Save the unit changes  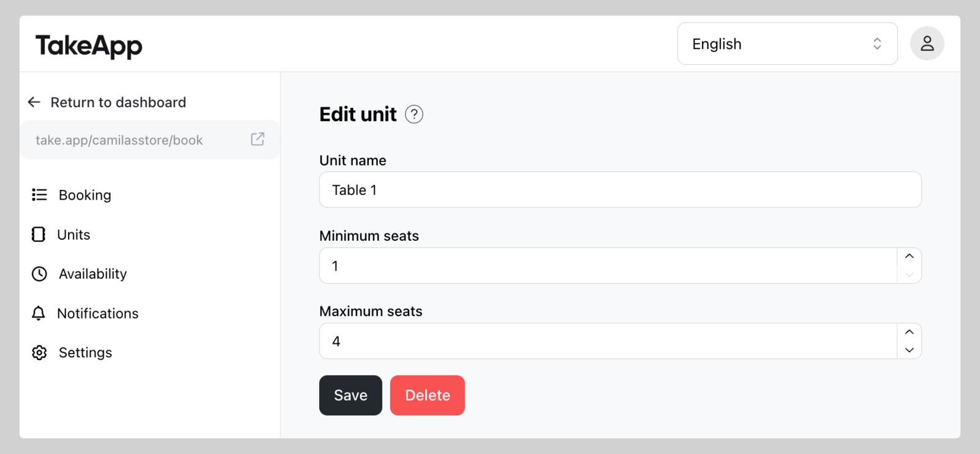click(350, 395)
